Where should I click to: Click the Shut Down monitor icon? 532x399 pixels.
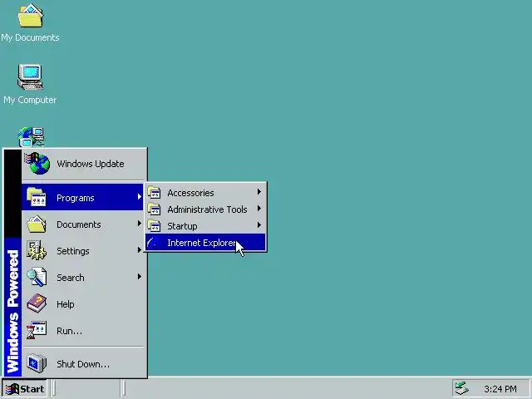[37, 363]
